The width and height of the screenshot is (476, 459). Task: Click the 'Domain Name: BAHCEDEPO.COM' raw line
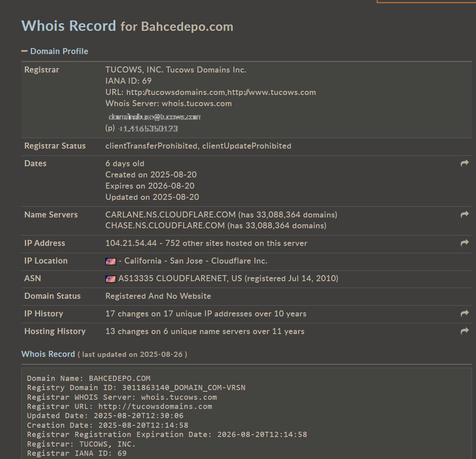[x=89, y=378]
